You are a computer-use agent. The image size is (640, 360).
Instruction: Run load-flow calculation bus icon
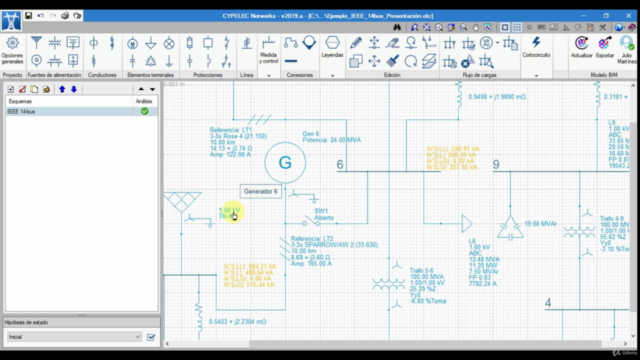[x=449, y=43]
